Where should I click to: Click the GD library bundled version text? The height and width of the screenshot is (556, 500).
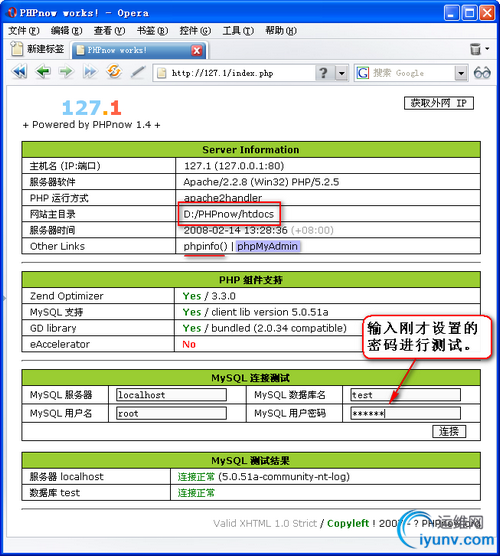279,328
